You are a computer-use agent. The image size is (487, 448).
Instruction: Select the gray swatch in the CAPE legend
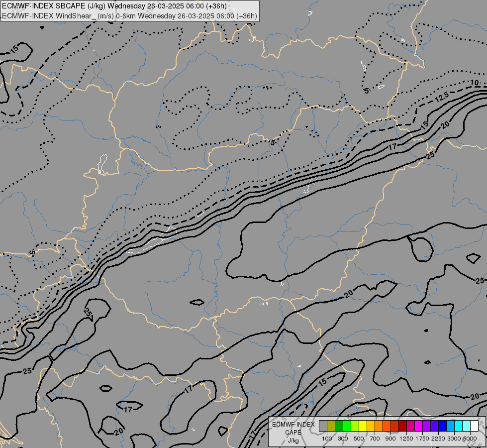[323, 426]
